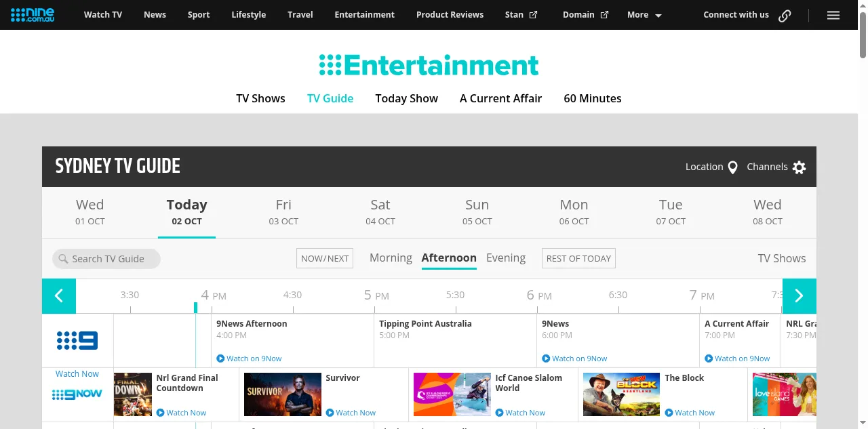This screenshot has height=429, width=868.
Task: Open Travel in top navigation
Action: pyautogui.click(x=300, y=15)
